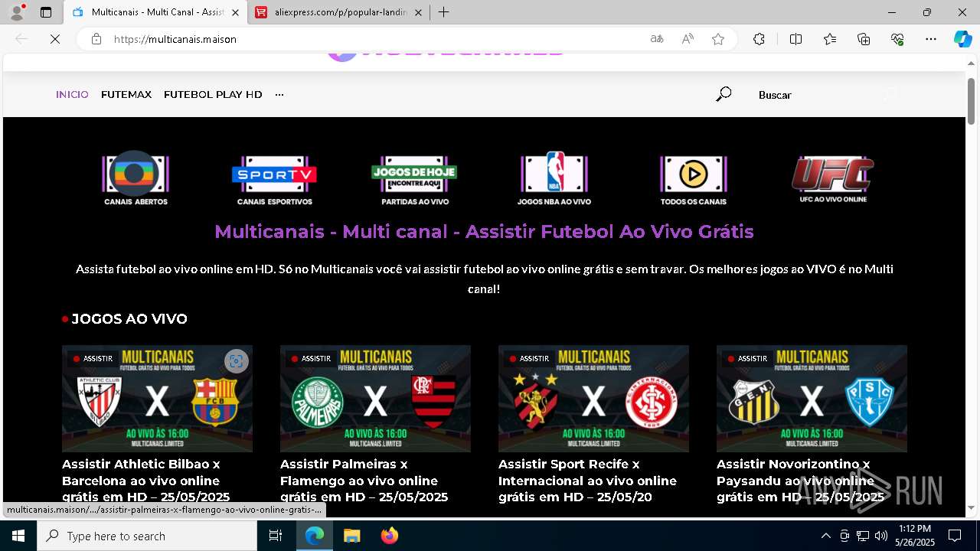View site information lock icon
The width and height of the screenshot is (980, 551).
pyautogui.click(x=96, y=39)
